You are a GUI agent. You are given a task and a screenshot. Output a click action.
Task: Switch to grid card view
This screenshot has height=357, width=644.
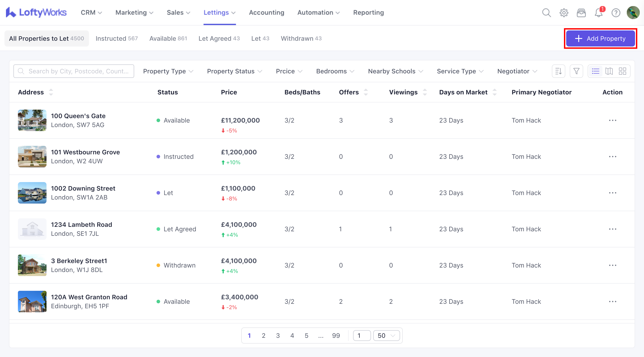pyautogui.click(x=622, y=71)
